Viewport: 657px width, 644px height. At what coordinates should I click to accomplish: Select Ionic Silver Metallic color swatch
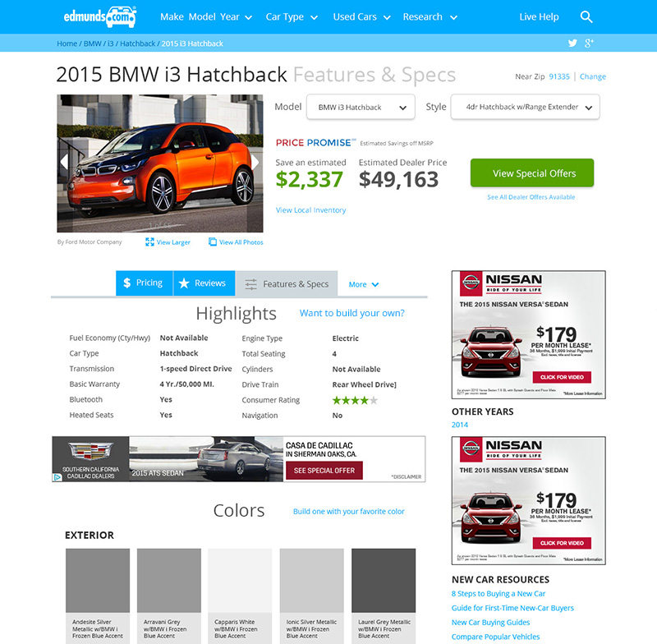click(312, 581)
